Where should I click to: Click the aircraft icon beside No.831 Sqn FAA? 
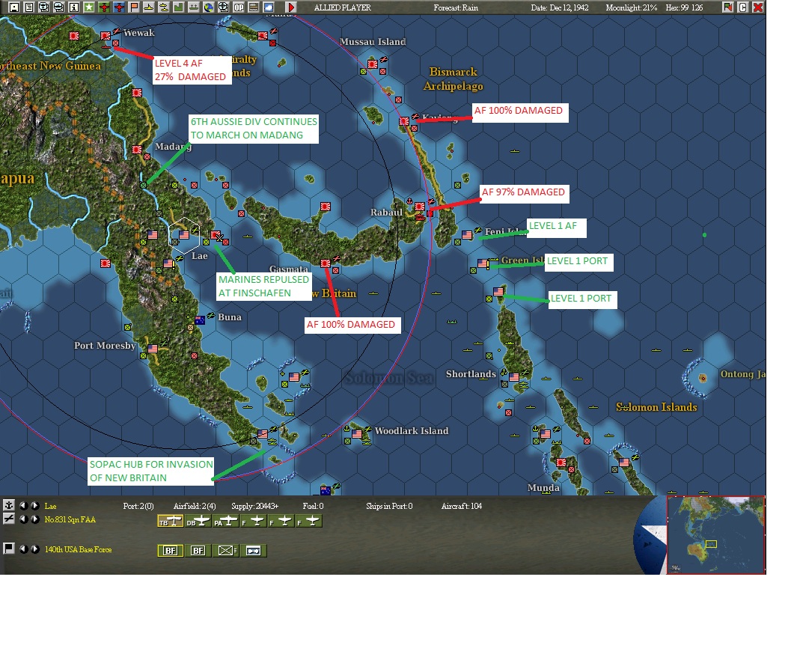click(9, 519)
